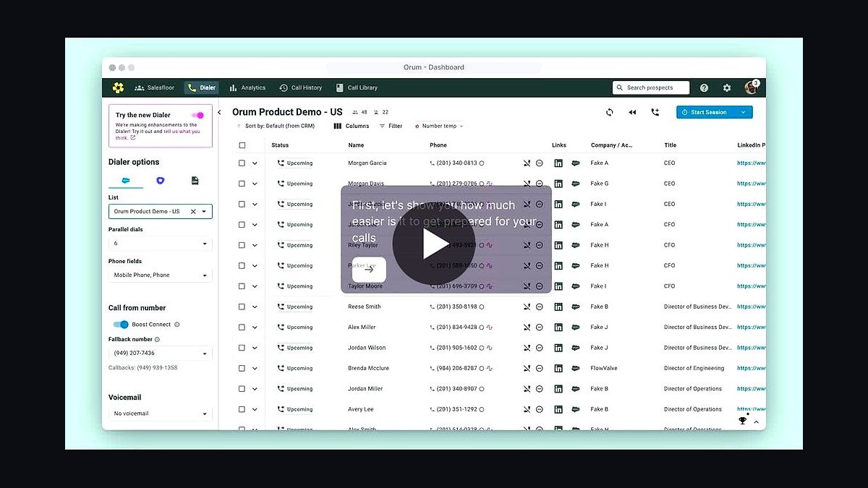Screen dimensions: 868x488
Task: Open the Start Session dropdown arrow
Action: pyautogui.click(x=743, y=112)
